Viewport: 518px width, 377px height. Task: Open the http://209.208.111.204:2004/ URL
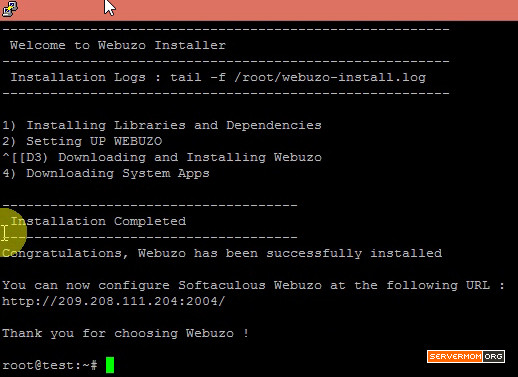114,301
